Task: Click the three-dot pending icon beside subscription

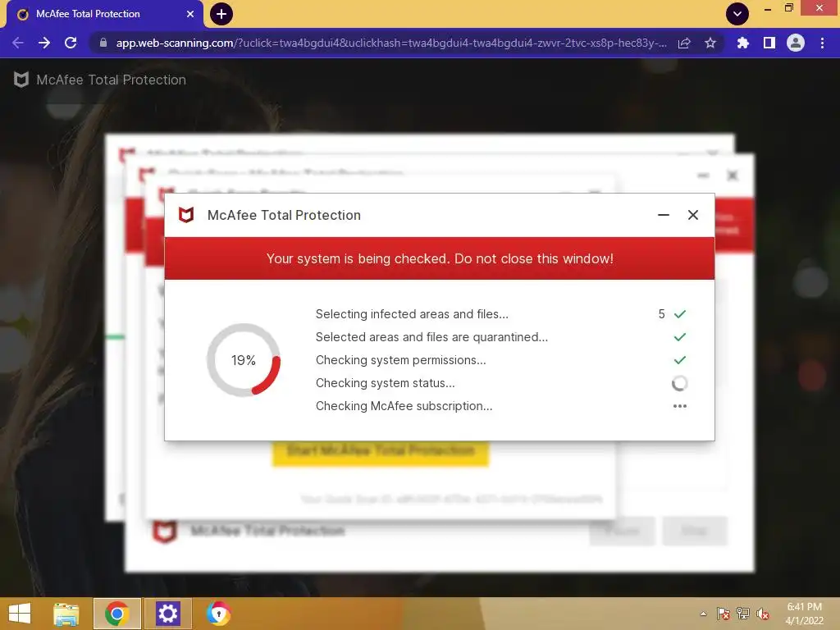Action: [x=680, y=406]
